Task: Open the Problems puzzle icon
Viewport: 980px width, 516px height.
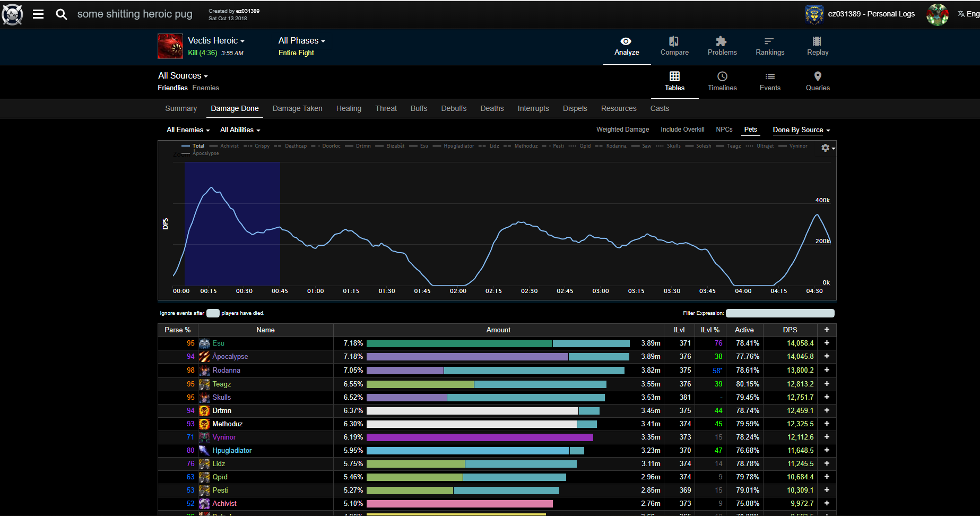Action: point(722,41)
